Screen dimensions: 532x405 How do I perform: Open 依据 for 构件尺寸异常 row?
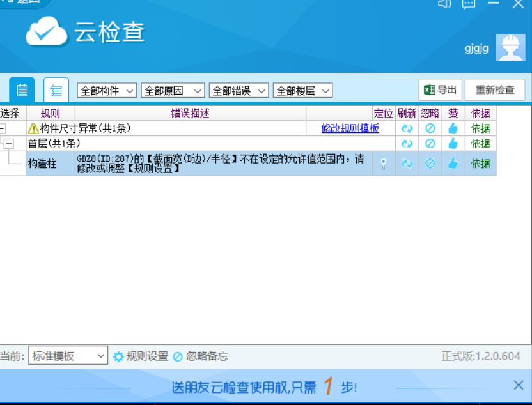pyautogui.click(x=480, y=128)
